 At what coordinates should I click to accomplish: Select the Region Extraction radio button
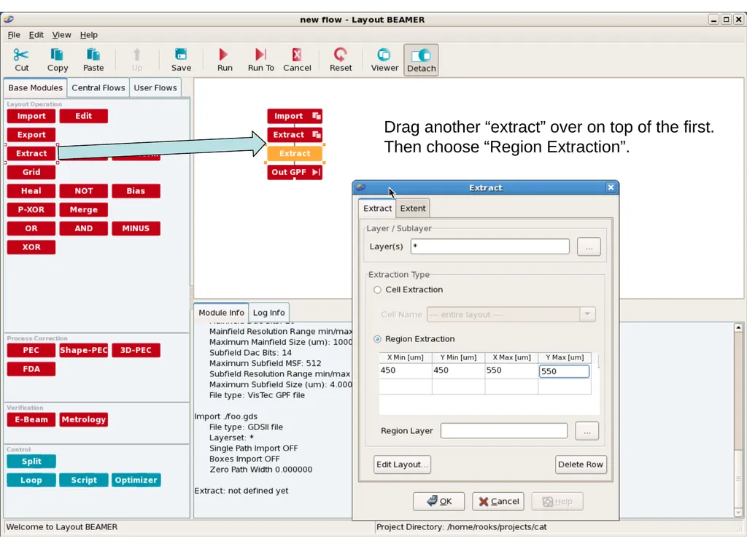pos(377,339)
